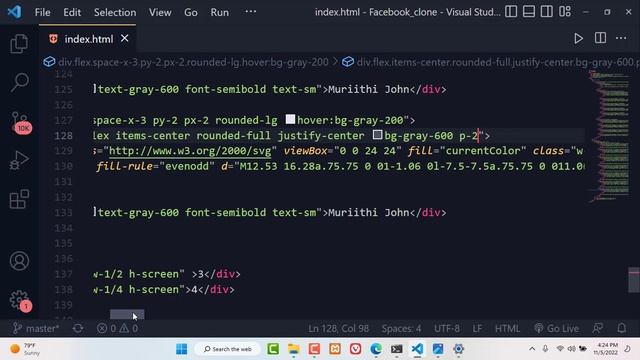Open Settings gear from the taskbar

[458, 349]
